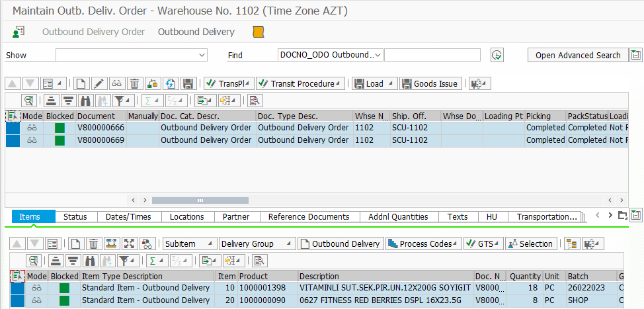
Task: Open the Reference Documents tab
Action: pyautogui.click(x=308, y=216)
